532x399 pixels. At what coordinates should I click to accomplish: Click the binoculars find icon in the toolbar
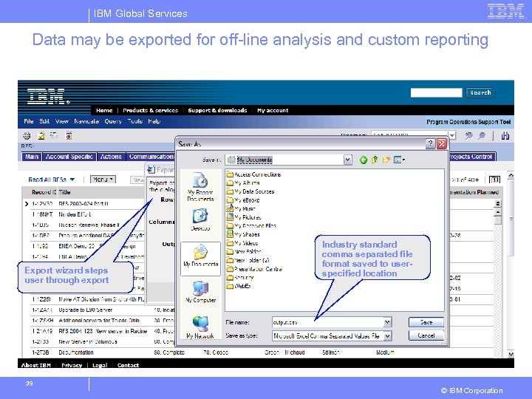505,136
